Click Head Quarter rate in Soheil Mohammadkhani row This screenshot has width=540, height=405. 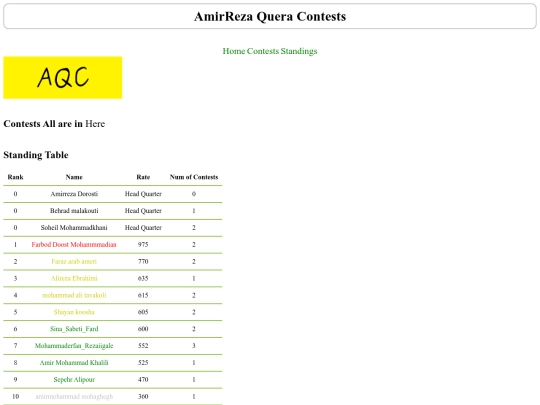(143, 228)
